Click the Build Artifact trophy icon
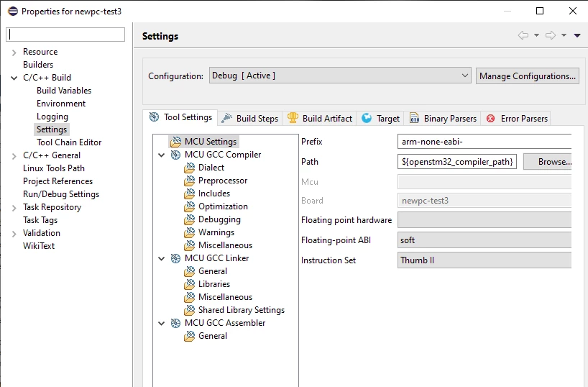The height and width of the screenshot is (387, 588). coord(293,118)
